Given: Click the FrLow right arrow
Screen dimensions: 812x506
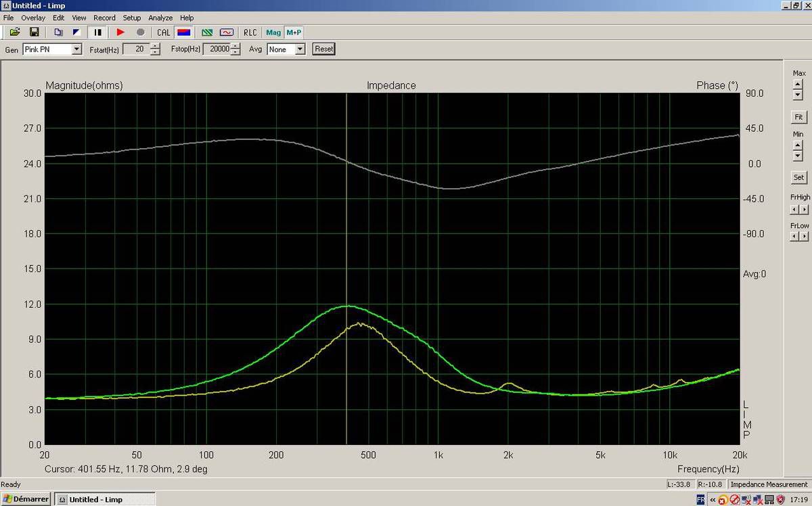Looking at the screenshot, I should point(804,236).
